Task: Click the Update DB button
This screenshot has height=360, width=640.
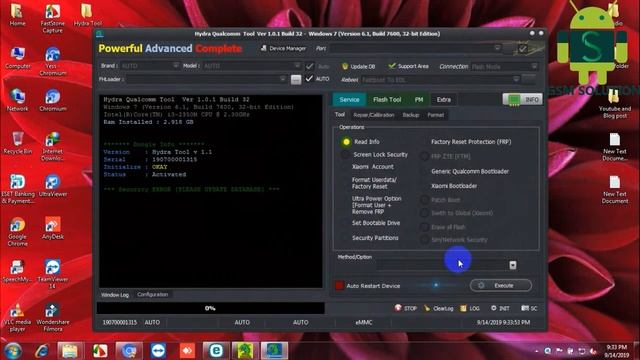Action: 358,66
